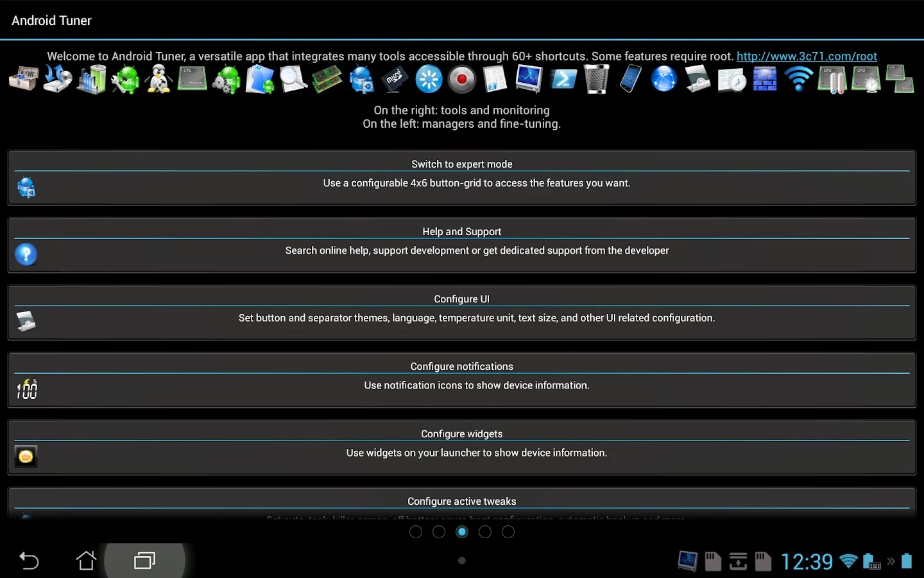Tap the plain CPU chip icon
The width and height of the screenshot is (924, 578).
[x=193, y=78]
